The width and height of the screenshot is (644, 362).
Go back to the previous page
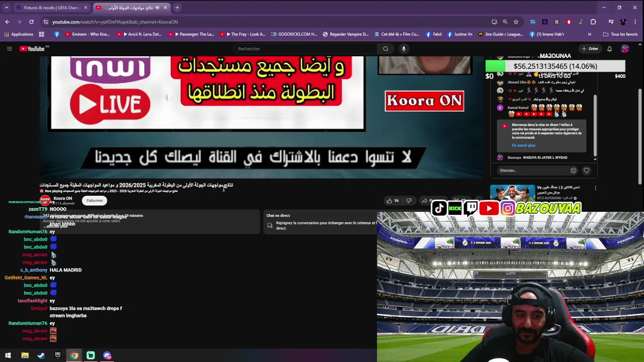point(7,22)
